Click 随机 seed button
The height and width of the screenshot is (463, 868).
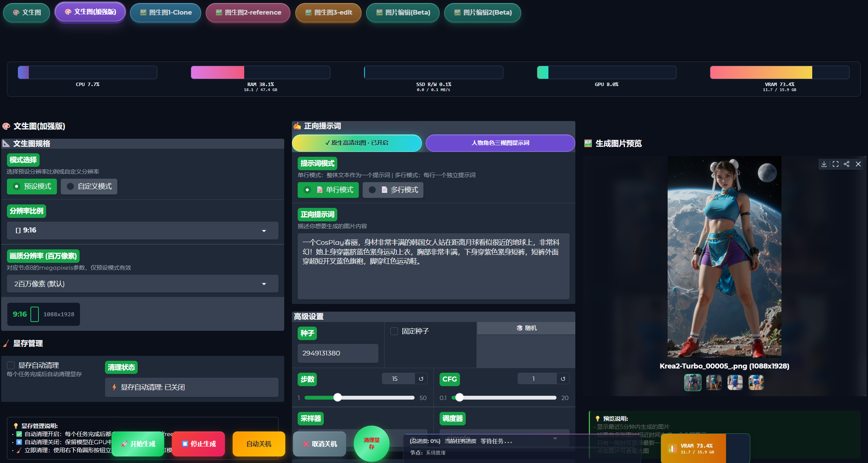coord(526,328)
